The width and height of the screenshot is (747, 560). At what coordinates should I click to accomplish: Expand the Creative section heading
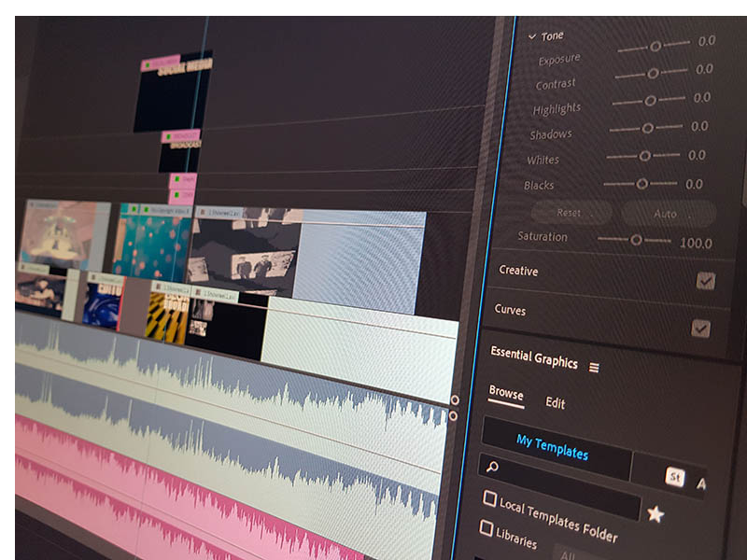click(518, 271)
